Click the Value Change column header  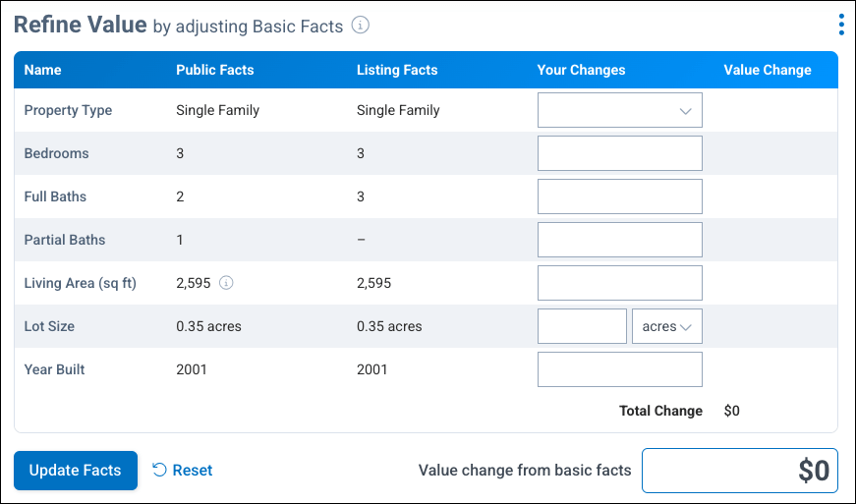tap(767, 70)
